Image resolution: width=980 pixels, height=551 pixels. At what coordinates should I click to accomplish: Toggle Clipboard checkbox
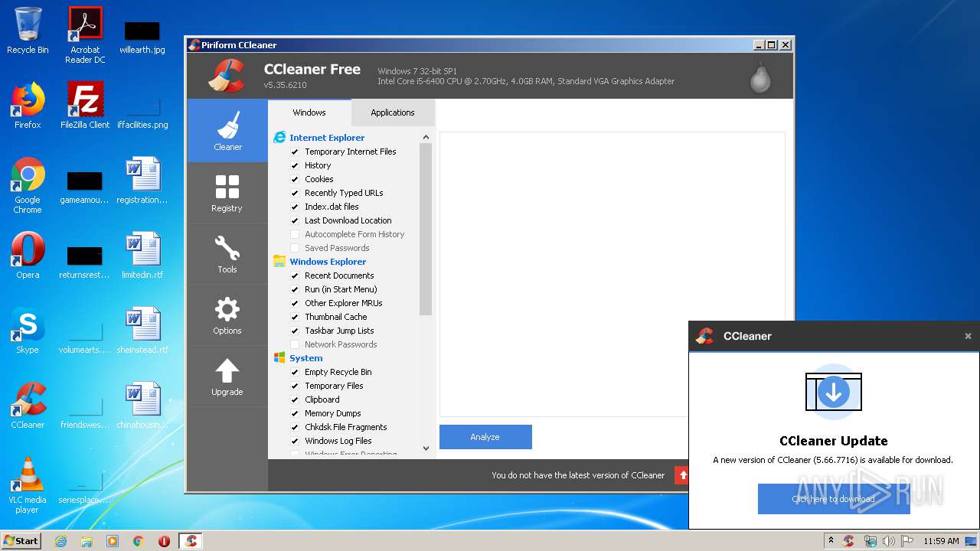click(x=295, y=399)
